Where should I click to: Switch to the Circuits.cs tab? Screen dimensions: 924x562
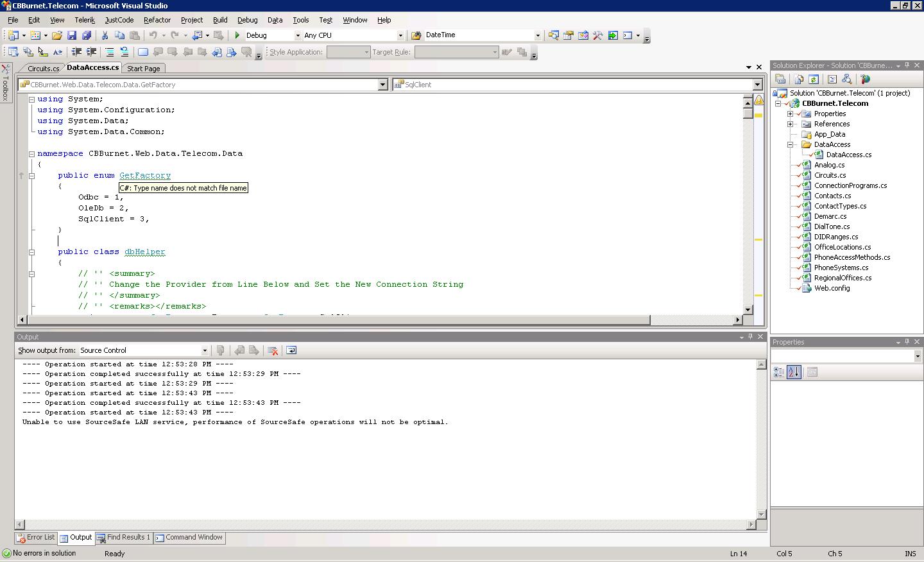tap(44, 68)
